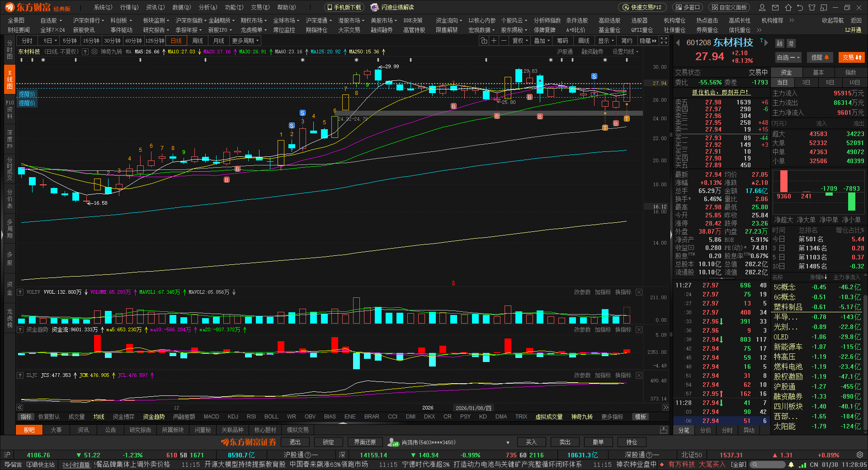Click the 撤单 cancel order button
Viewport: 868px width, 470px height.
[598, 442]
